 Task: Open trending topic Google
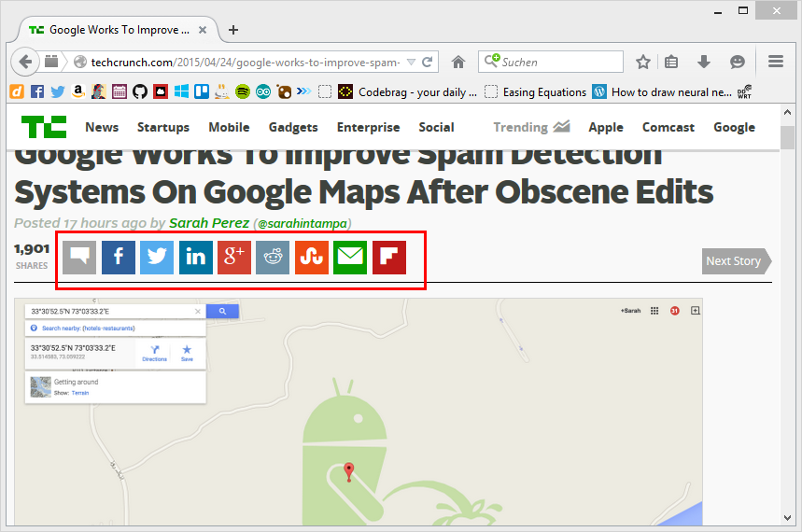[x=734, y=127]
